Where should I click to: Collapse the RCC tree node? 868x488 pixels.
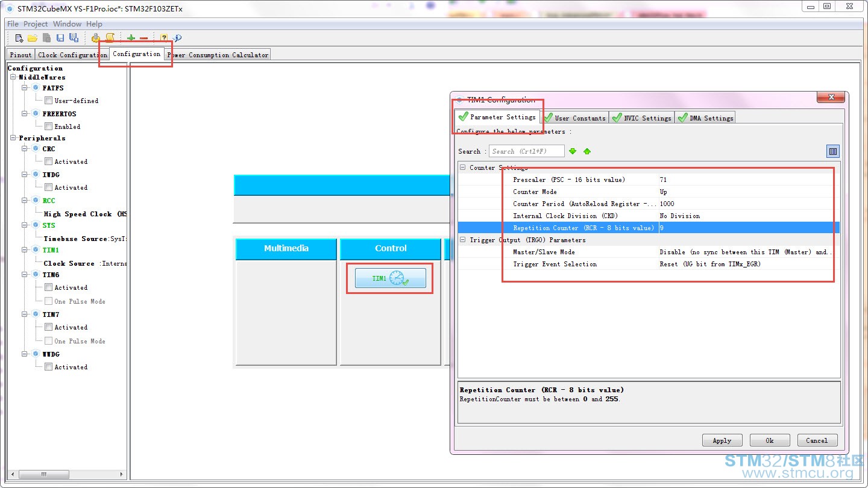[x=25, y=201]
